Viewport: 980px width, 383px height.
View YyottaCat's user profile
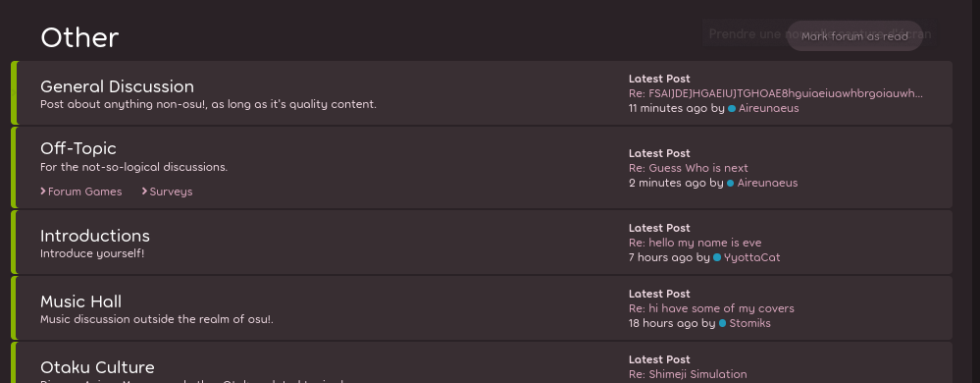pos(751,257)
